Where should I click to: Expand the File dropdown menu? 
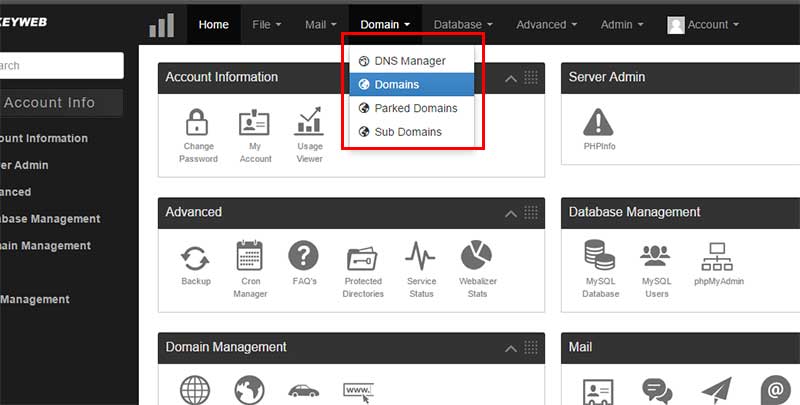point(267,24)
